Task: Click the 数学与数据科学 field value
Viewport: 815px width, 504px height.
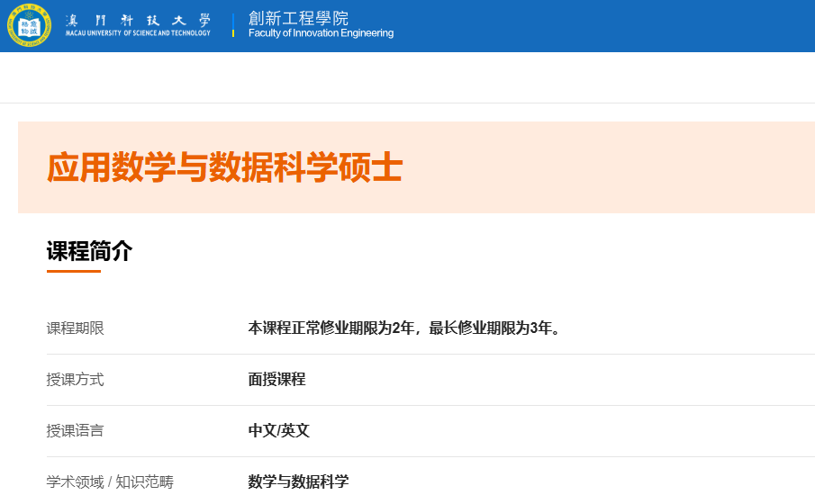Action: pyautogui.click(x=298, y=482)
